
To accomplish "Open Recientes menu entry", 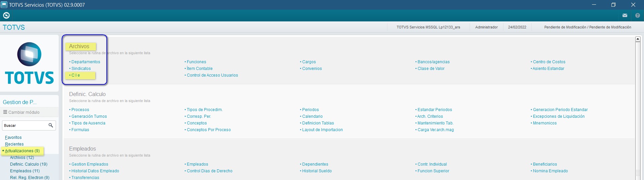I will (x=14, y=144).
